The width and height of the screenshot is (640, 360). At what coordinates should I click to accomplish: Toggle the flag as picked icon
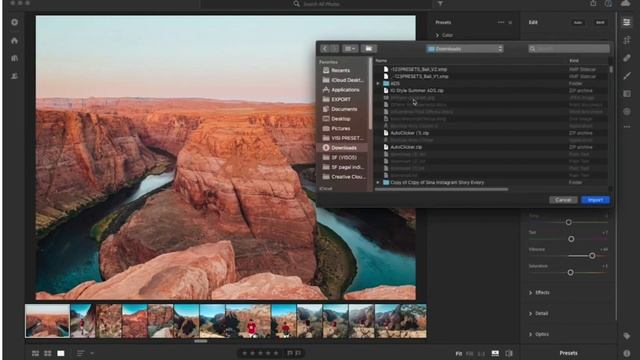point(290,353)
